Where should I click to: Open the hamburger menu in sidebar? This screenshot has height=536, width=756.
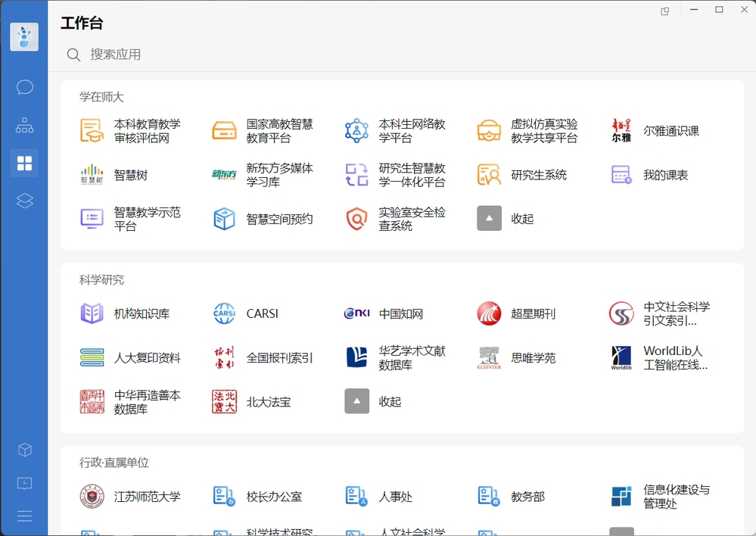(x=24, y=516)
